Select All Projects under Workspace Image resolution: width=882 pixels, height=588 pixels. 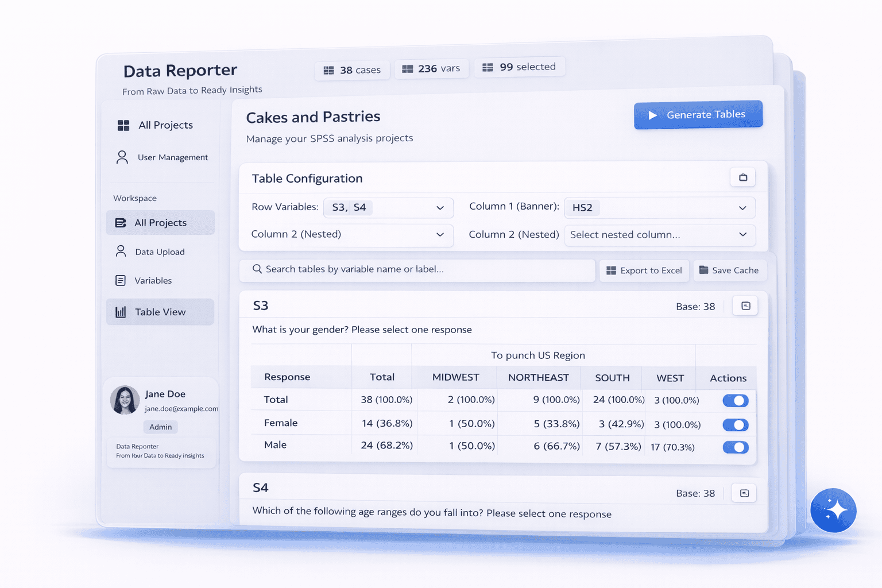pos(160,223)
